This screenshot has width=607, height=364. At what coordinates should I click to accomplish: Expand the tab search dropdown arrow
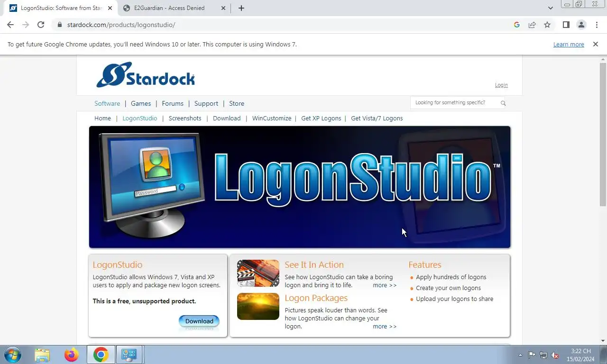pyautogui.click(x=550, y=8)
